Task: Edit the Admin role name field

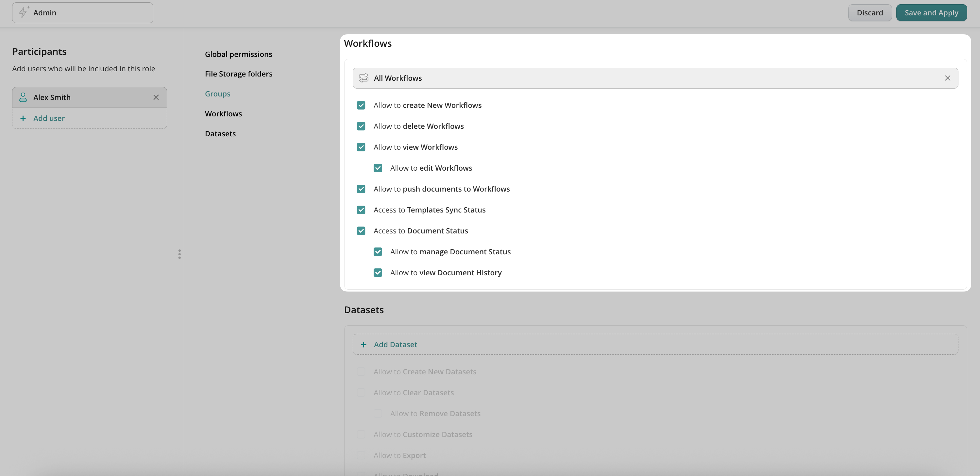Action: point(91,12)
